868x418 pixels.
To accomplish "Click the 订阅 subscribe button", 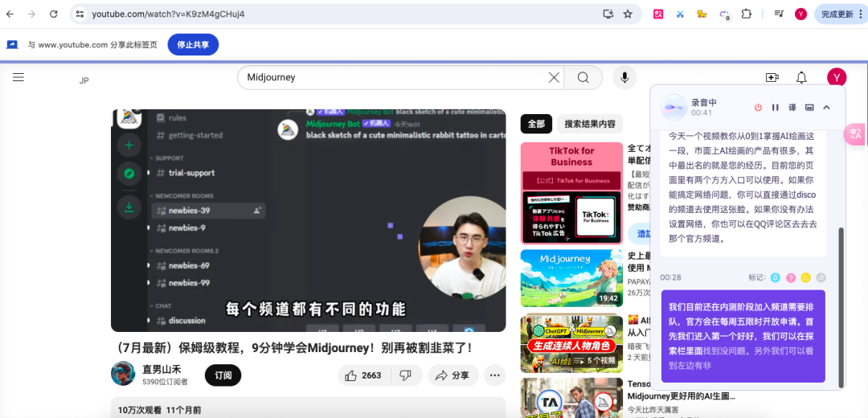I will coord(223,375).
